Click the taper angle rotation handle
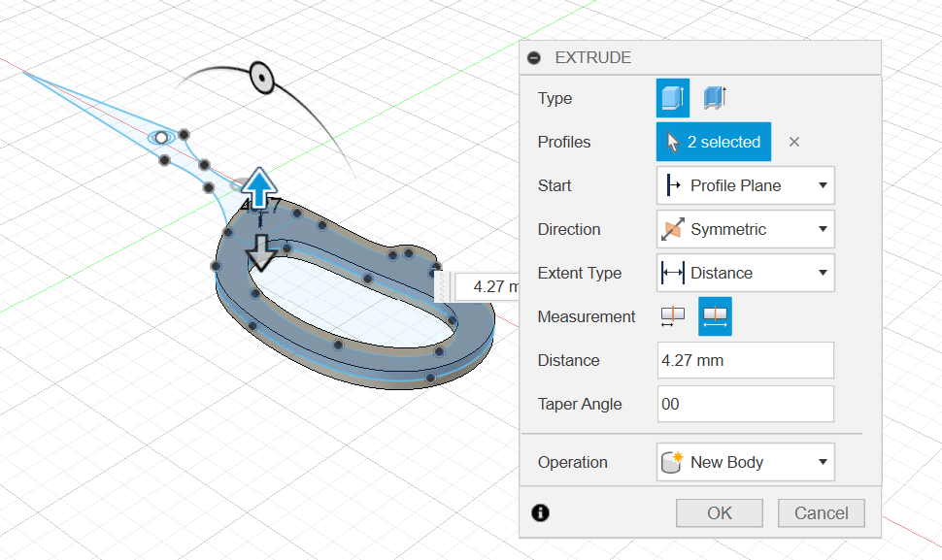The width and height of the screenshot is (942, 560). click(x=260, y=77)
